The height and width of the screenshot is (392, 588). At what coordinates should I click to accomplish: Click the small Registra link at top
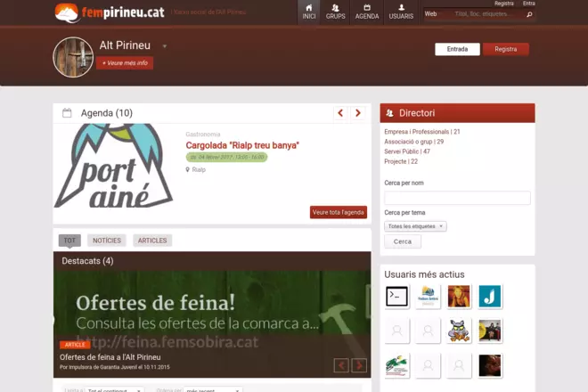(x=503, y=4)
